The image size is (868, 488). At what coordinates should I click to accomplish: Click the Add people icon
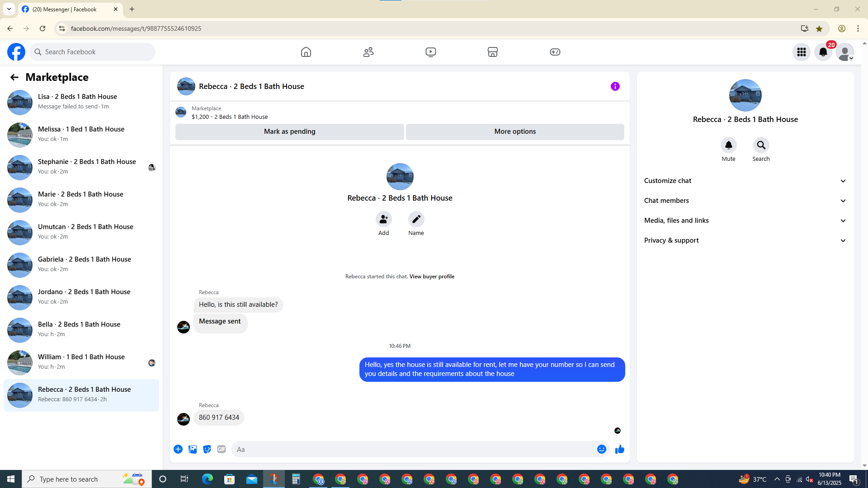pyautogui.click(x=383, y=219)
